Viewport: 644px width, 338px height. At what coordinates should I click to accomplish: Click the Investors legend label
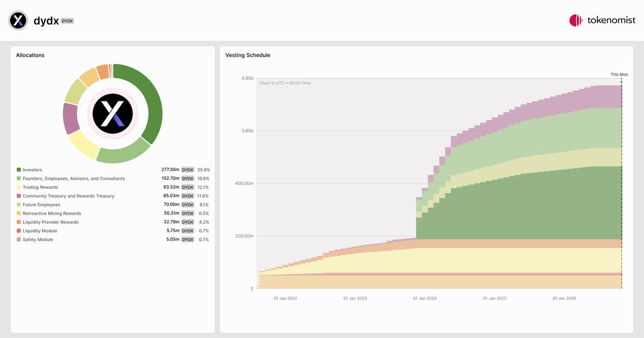(x=32, y=170)
